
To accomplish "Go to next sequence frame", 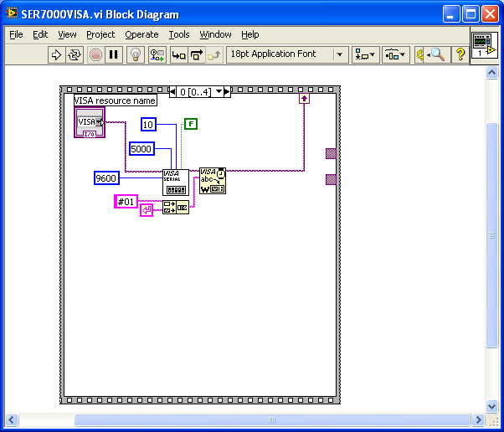I will (227, 92).
